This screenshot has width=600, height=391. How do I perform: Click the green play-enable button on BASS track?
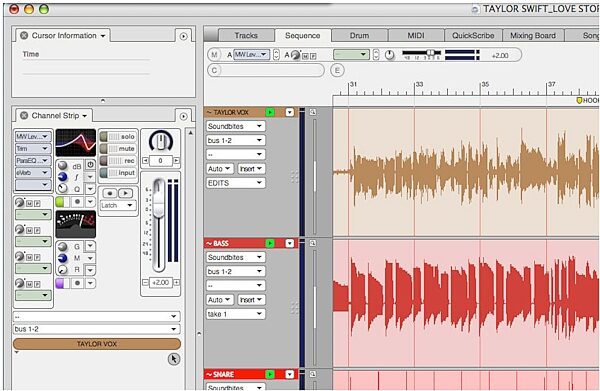[270, 243]
